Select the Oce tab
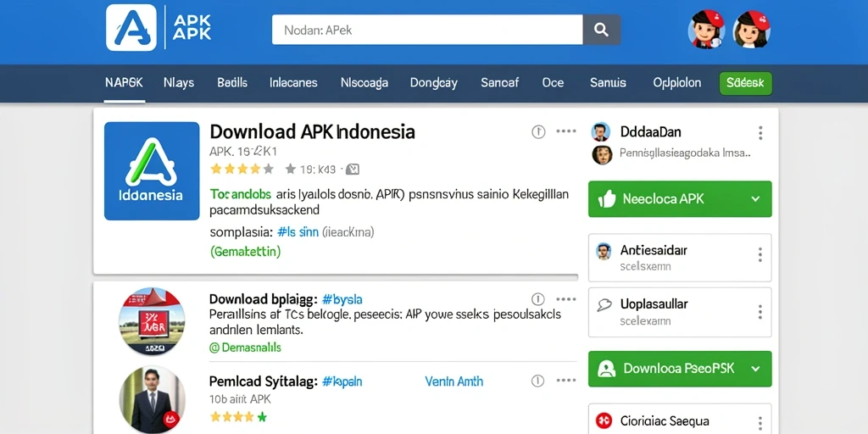This screenshot has height=434, width=868. click(x=553, y=83)
